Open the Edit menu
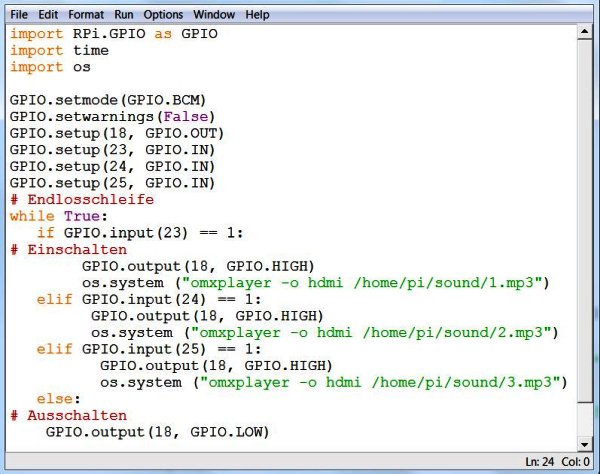This screenshot has width=600, height=474. pos(48,15)
